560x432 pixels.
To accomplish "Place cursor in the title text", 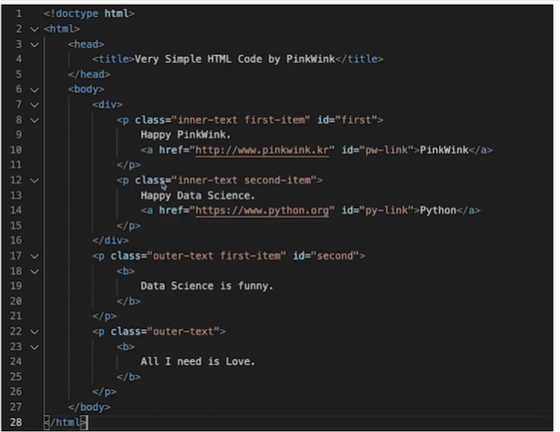I will [235, 59].
